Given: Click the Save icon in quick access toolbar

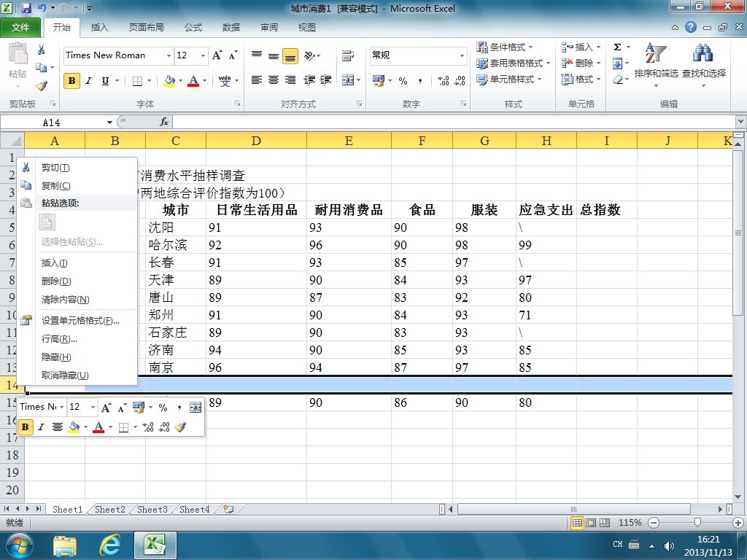Looking at the screenshot, I should [26, 8].
